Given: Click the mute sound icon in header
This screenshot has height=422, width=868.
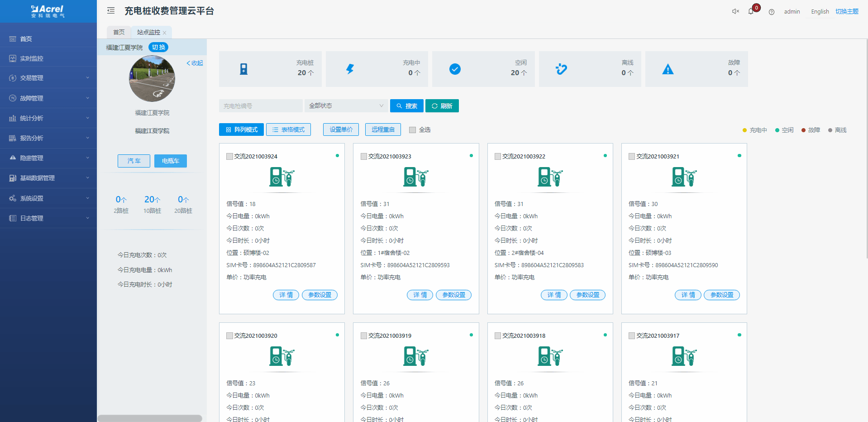Looking at the screenshot, I should point(735,11).
